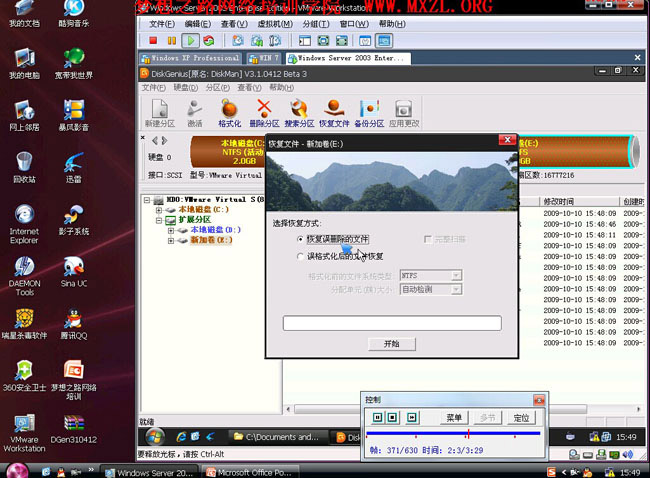
Task: Click the VMware orange pause button
Action: [172, 41]
